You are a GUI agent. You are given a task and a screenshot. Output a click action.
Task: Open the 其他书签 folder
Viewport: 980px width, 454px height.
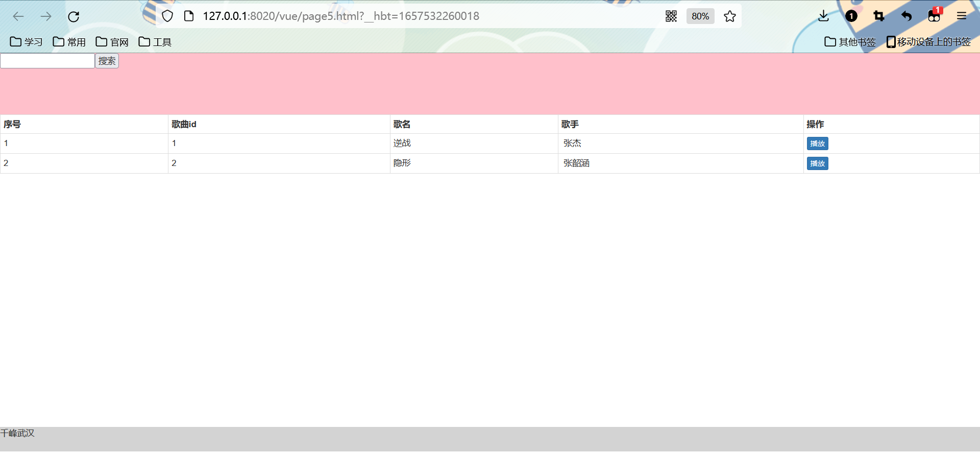(850, 42)
